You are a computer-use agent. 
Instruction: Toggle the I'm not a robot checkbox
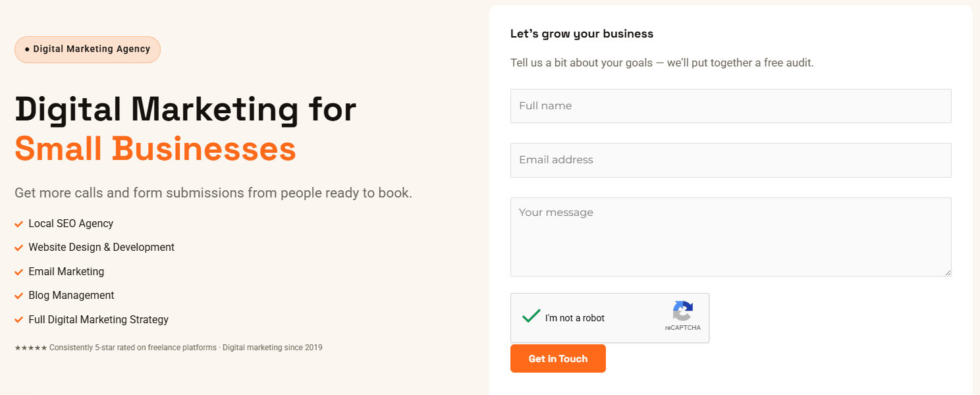pos(531,317)
